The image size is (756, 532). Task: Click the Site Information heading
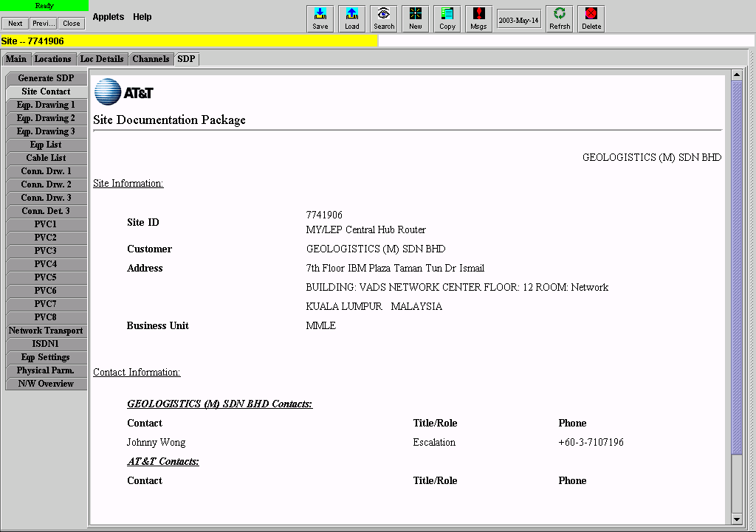[x=128, y=183]
